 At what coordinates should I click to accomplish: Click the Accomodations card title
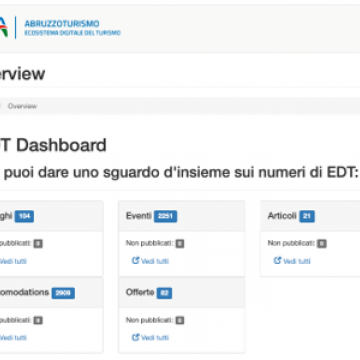point(24,292)
